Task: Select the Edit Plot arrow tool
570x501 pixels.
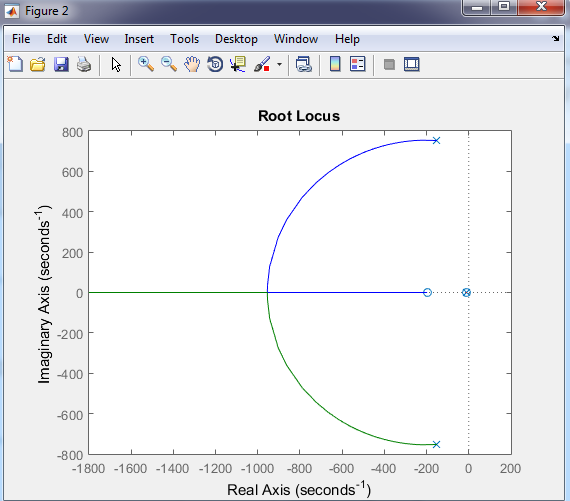Action: pyautogui.click(x=116, y=65)
